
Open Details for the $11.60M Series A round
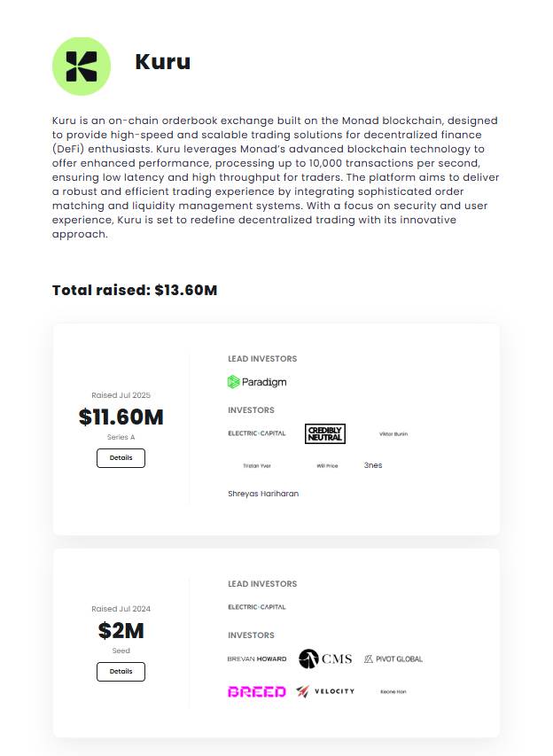click(121, 458)
